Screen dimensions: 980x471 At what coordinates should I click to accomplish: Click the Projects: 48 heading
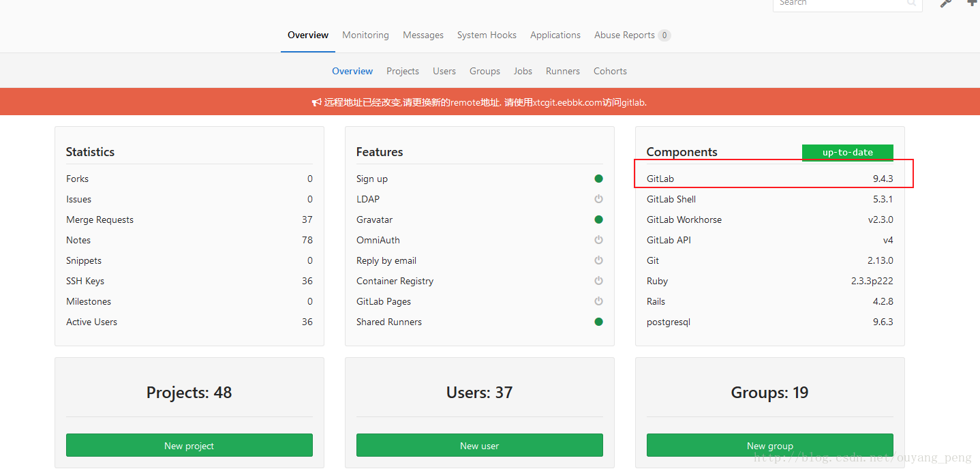point(189,393)
